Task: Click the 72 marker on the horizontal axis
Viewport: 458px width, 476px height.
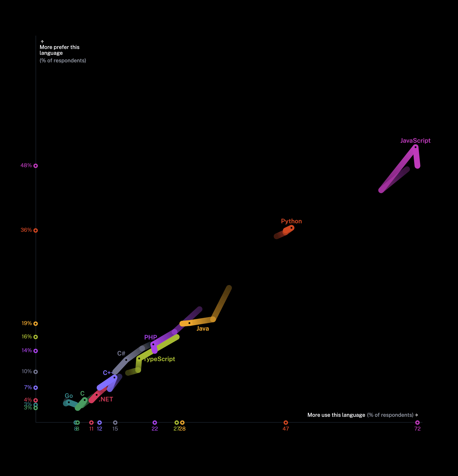Action: point(417,423)
